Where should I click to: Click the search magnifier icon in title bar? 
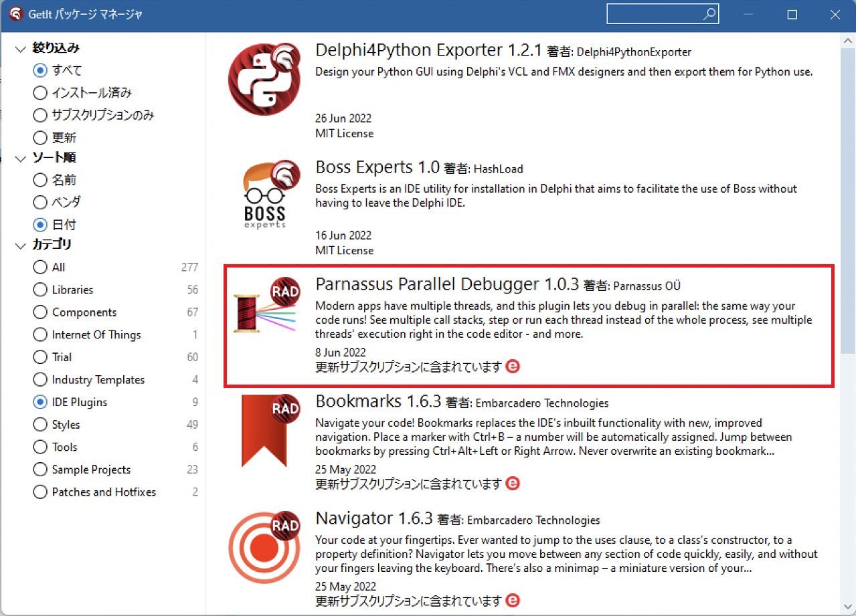pyautogui.click(x=709, y=14)
